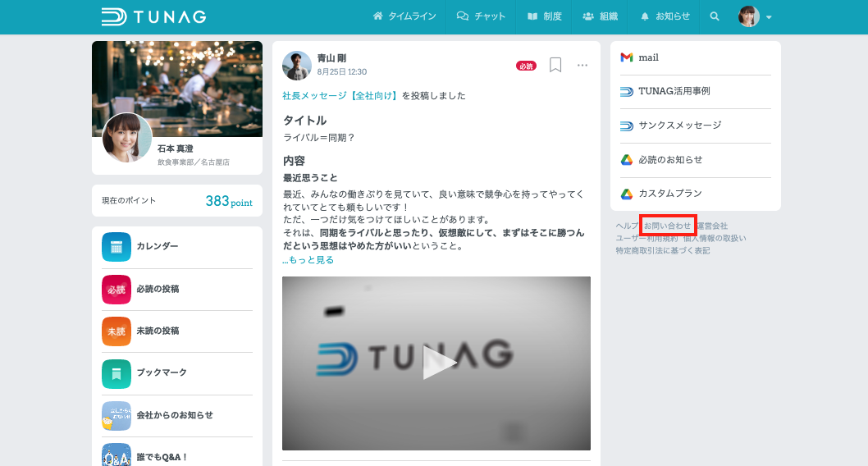Open 組織 in the navigation bar

click(x=600, y=16)
